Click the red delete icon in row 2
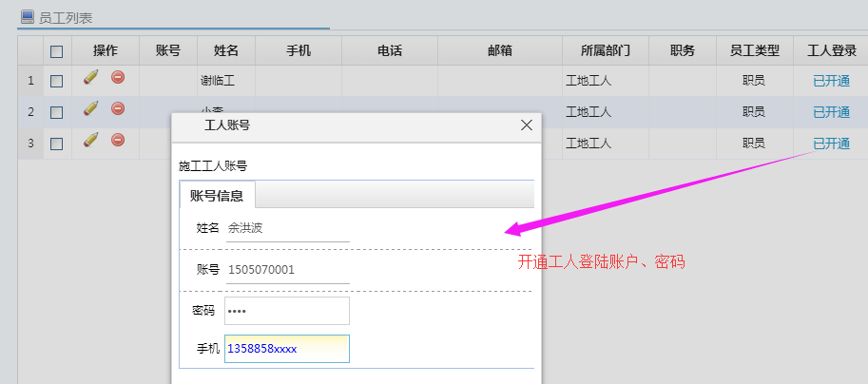Image resolution: width=868 pixels, height=384 pixels. (118, 109)
